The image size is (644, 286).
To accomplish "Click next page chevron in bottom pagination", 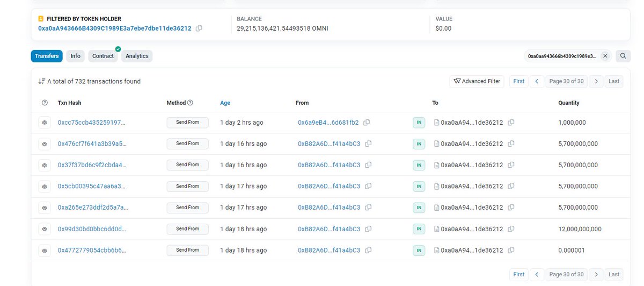I will (x=596, y=274).
